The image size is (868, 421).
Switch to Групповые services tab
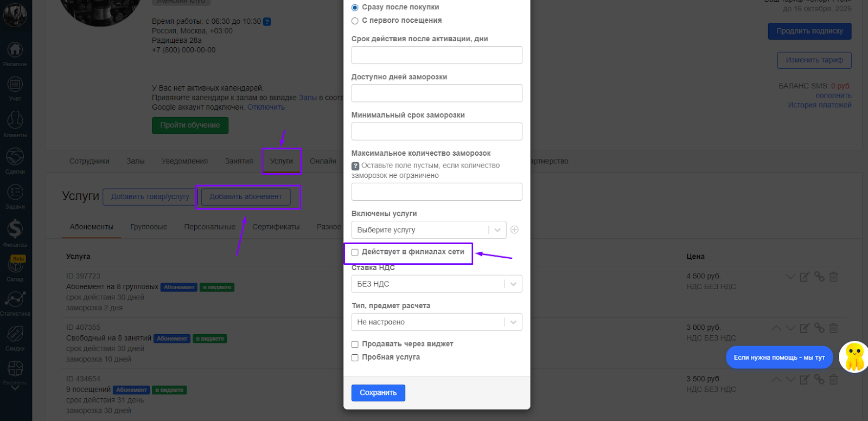149,227
